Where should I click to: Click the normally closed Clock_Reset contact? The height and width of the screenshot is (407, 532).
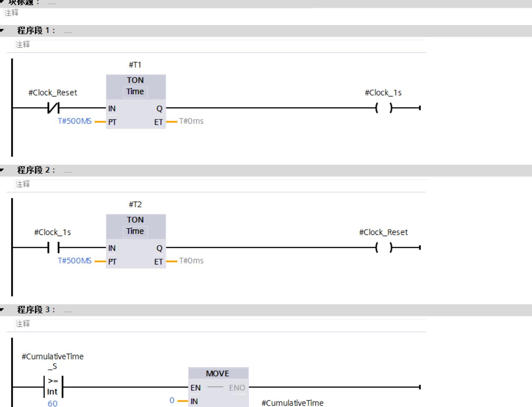click(53, 108)
